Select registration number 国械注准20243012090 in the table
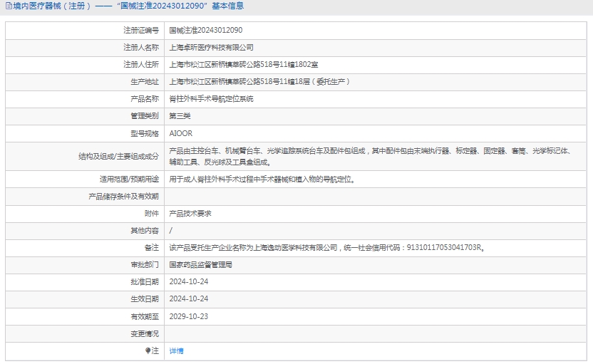 point(205,31)
